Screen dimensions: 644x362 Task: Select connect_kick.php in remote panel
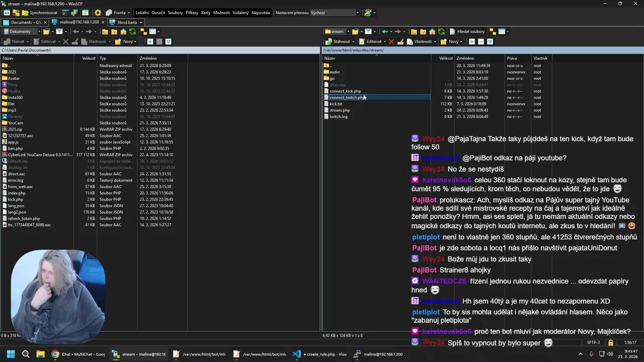[x=345, y=91]
